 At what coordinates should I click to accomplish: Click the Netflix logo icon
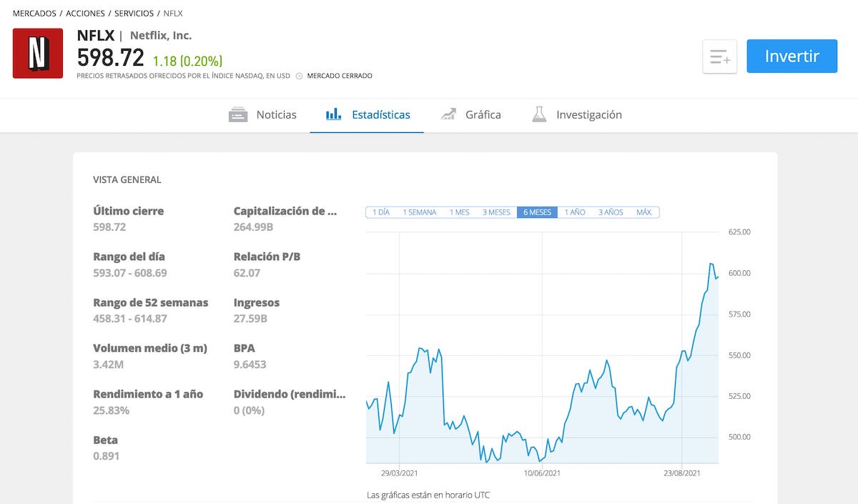[38, 53]
